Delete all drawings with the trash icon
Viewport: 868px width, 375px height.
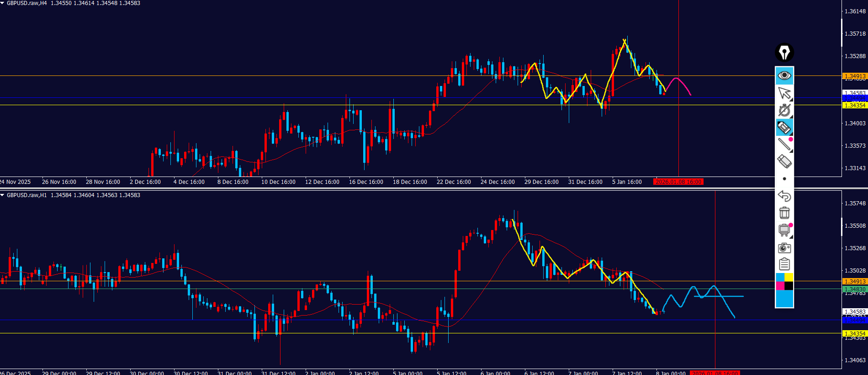784,213
